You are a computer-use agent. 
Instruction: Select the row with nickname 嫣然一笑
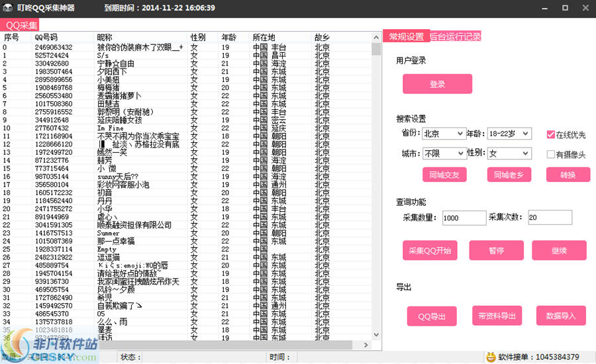[x=186, y=152]
